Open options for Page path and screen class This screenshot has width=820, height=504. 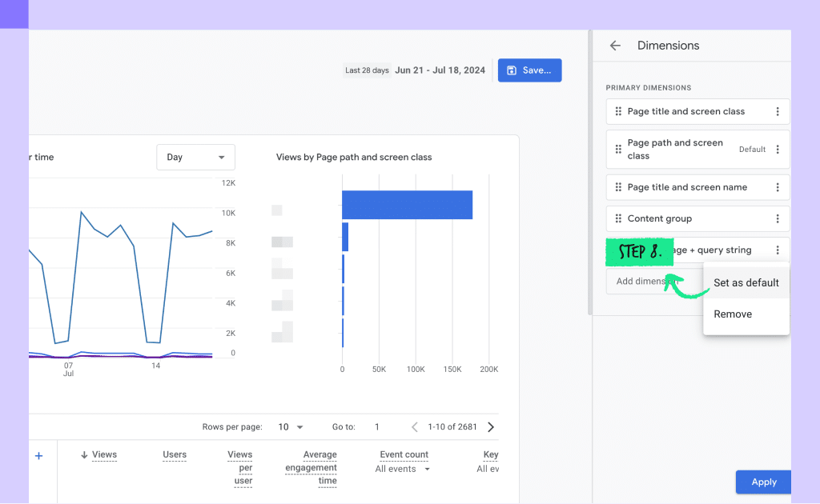[x=778, y=150]
